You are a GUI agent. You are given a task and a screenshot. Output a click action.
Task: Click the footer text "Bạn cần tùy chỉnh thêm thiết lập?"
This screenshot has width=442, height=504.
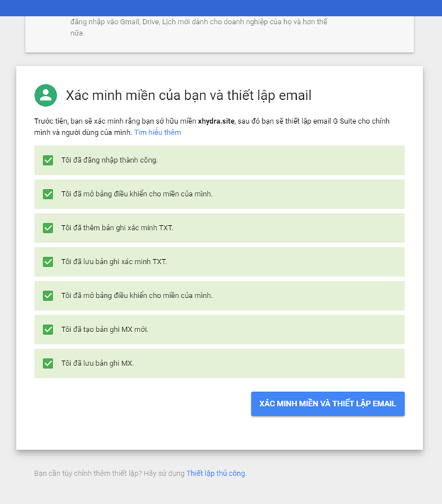tap(109, 474)
